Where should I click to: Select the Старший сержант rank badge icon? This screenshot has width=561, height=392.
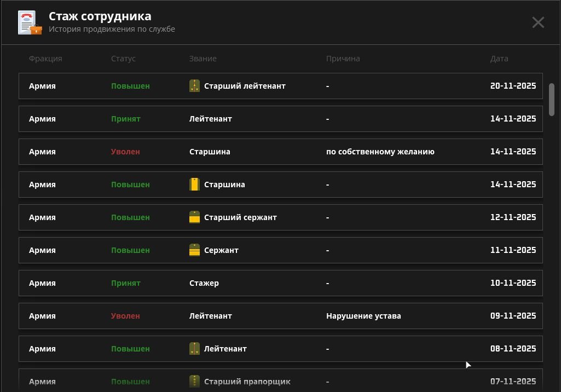pos(194,217)
